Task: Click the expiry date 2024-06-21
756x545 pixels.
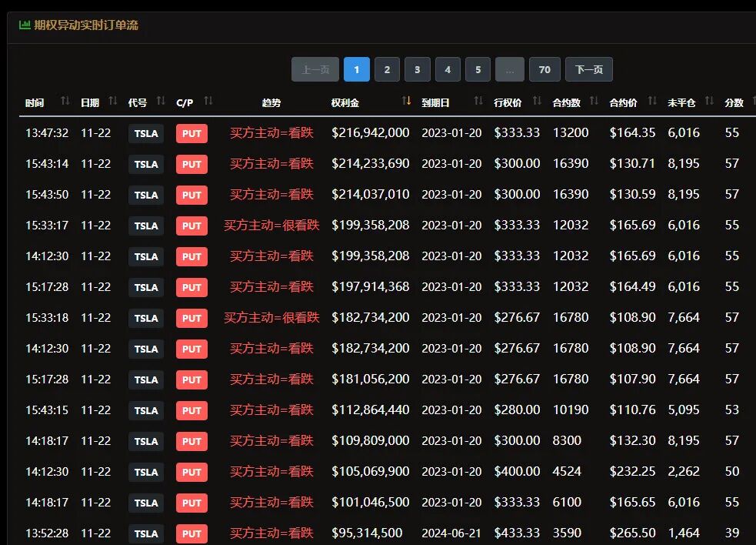Action: pos(451,533)
